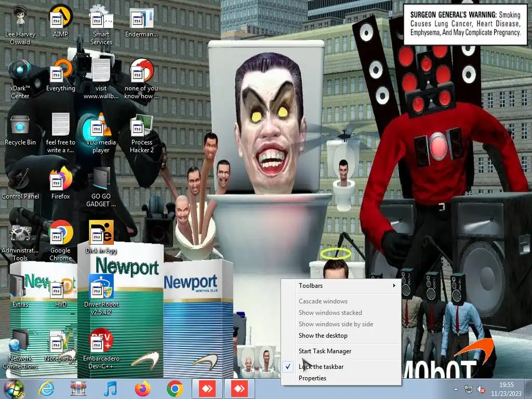Select the Firefox desktop shortcut
This screenshot has height=399, width=532.
point(60,183)
